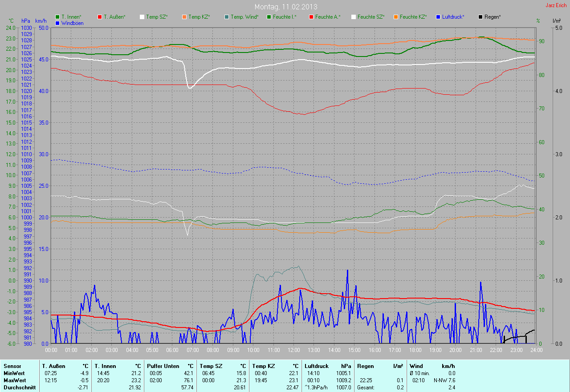Click the black Regen legend swatch
570x392 pixels.
coord(480,17)
